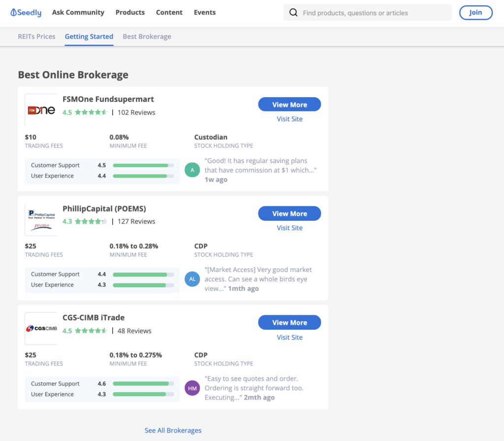
Task: Click View More for CGS-CIMB iTrade
Action: (289, 323)
